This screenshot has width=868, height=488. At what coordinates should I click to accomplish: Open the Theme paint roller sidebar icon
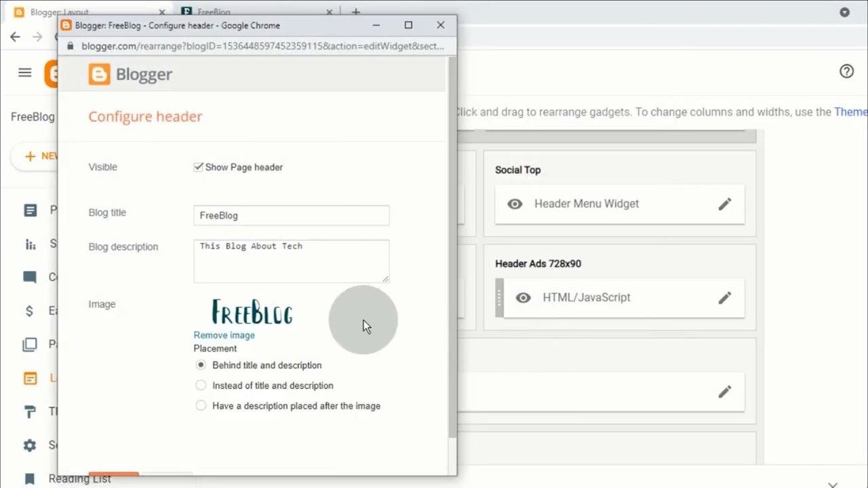[x=30, y=412]
